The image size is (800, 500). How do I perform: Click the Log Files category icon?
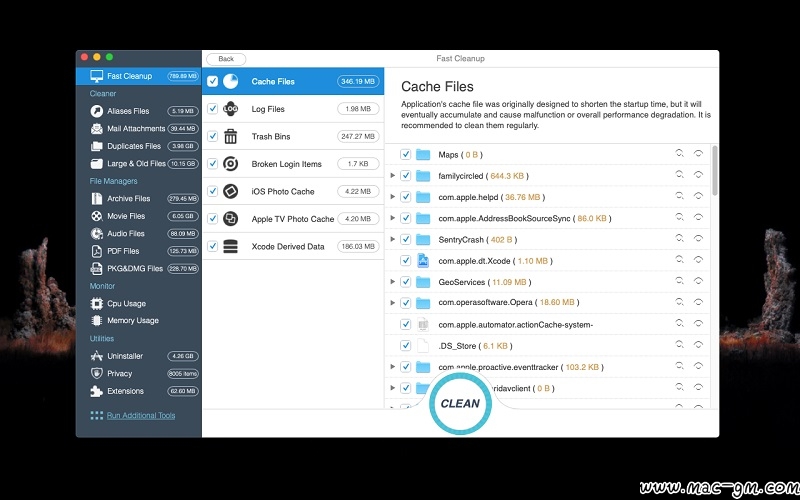(231, 109)
